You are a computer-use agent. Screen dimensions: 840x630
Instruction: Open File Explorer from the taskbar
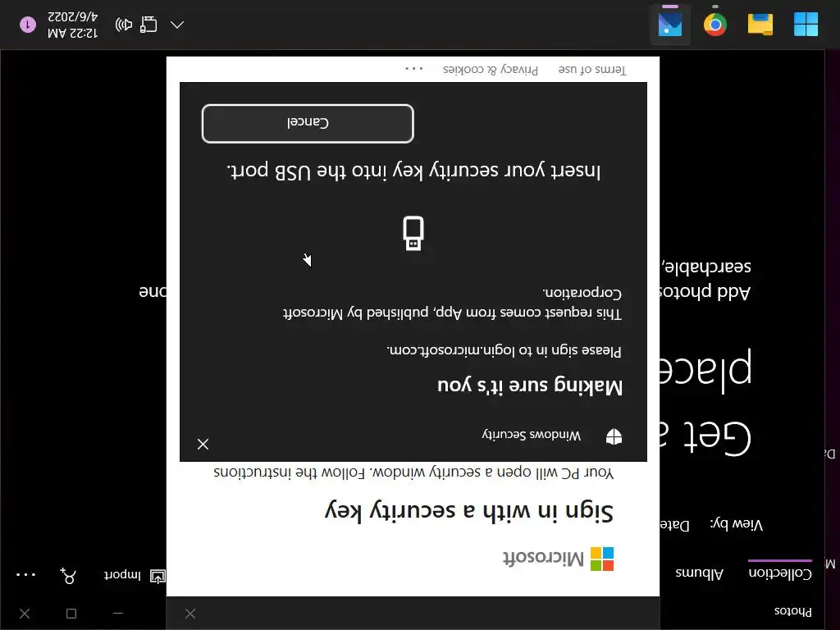(760, 25)
